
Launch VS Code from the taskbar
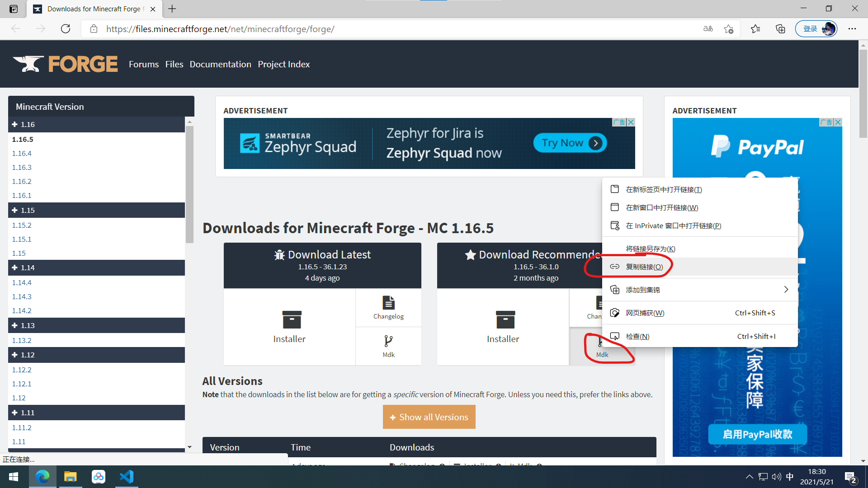pyautogui.click(x=127, y=477)
